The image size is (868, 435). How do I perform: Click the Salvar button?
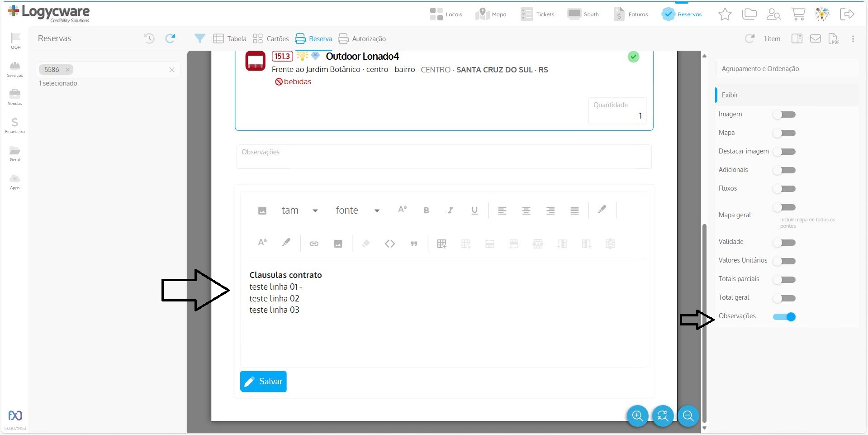point(263,382)
